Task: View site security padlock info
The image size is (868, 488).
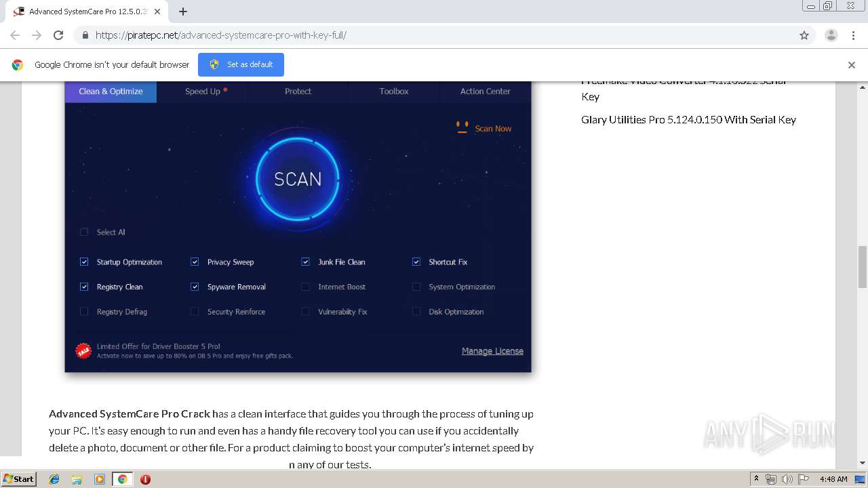Action: (x=85, y=35)
